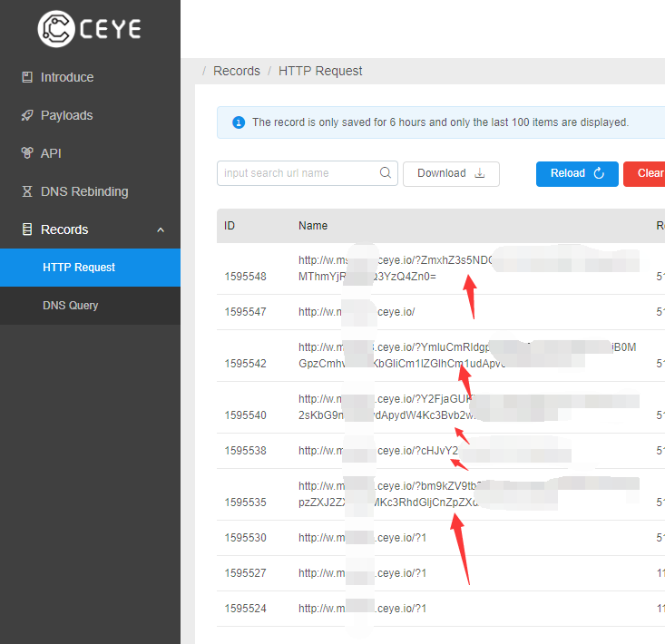Screen dimensions: 665x644
Task: Click the API icon in sidebar
Action: [27, 153]
